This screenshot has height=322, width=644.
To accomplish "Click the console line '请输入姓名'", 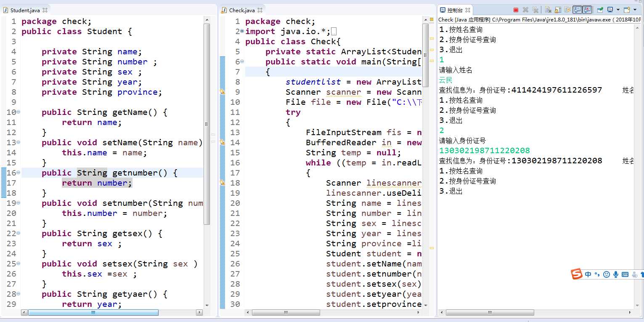I will click(x=456, y=70).
